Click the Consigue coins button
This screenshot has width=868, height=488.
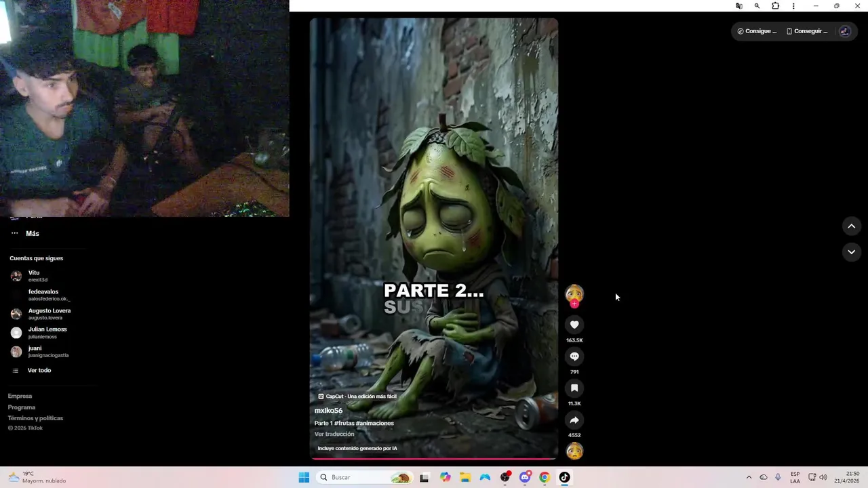757,31
